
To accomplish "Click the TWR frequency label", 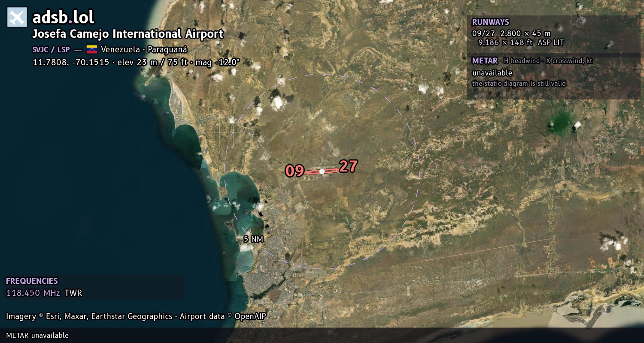I will (73, 293).
